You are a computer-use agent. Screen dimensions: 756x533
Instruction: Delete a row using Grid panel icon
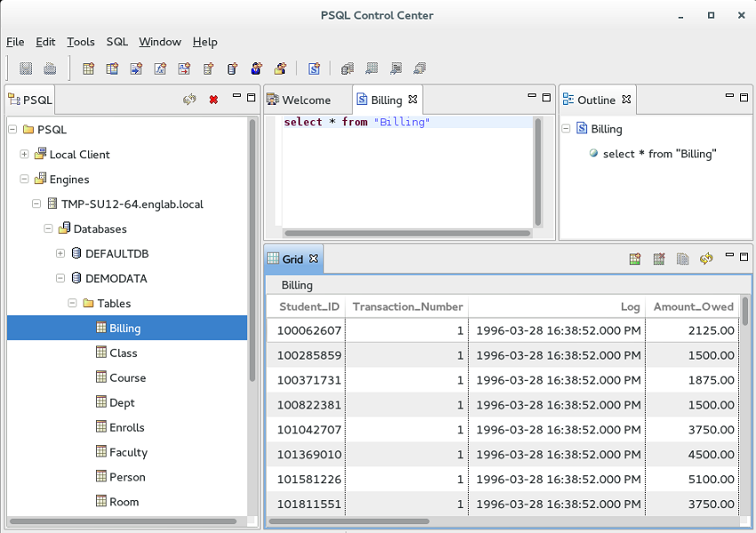coord(658,259)
